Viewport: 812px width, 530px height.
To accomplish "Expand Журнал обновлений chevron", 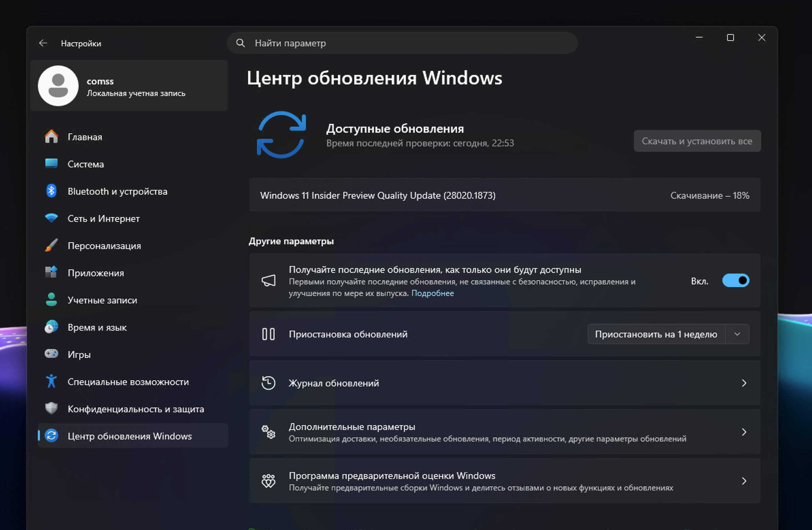I will click(744, 383).
